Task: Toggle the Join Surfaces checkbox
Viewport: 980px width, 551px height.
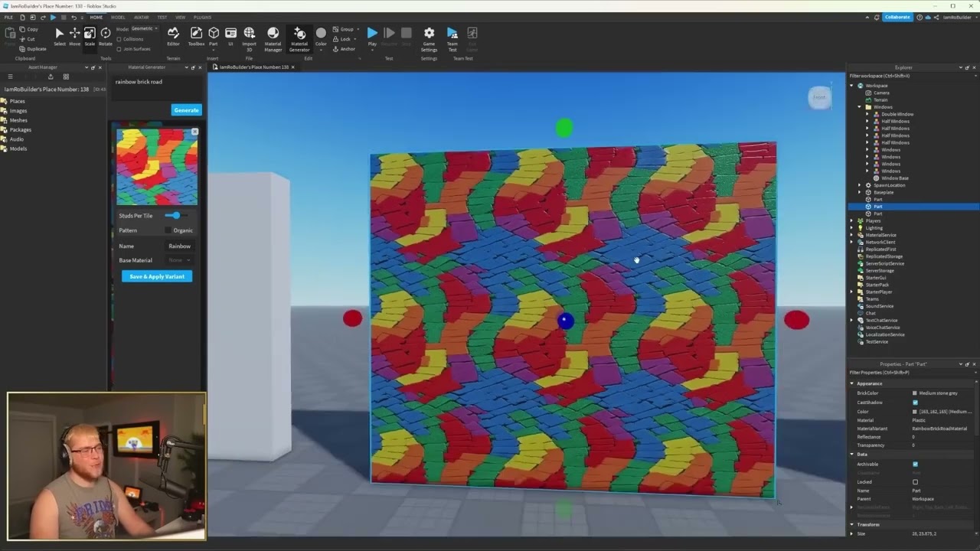Action: 119,49
